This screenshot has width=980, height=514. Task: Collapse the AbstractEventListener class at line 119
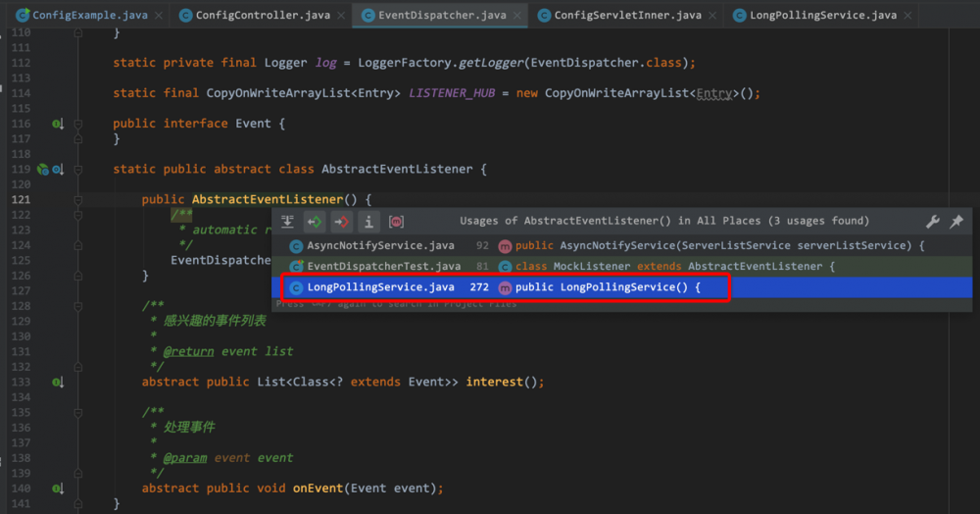pos(78,170)
